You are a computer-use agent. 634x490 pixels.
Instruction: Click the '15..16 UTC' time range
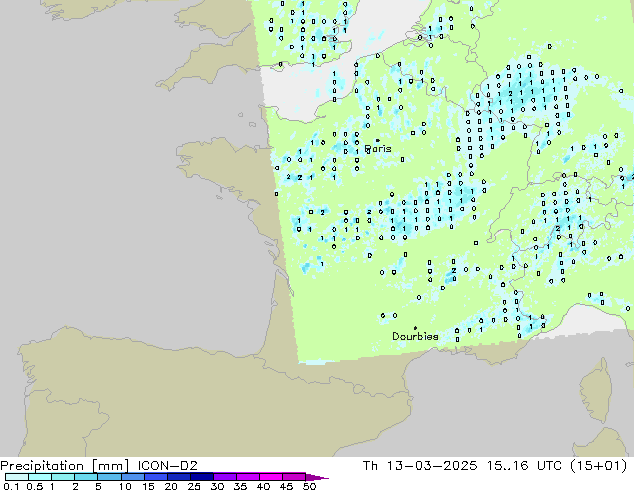coord(524,466)
